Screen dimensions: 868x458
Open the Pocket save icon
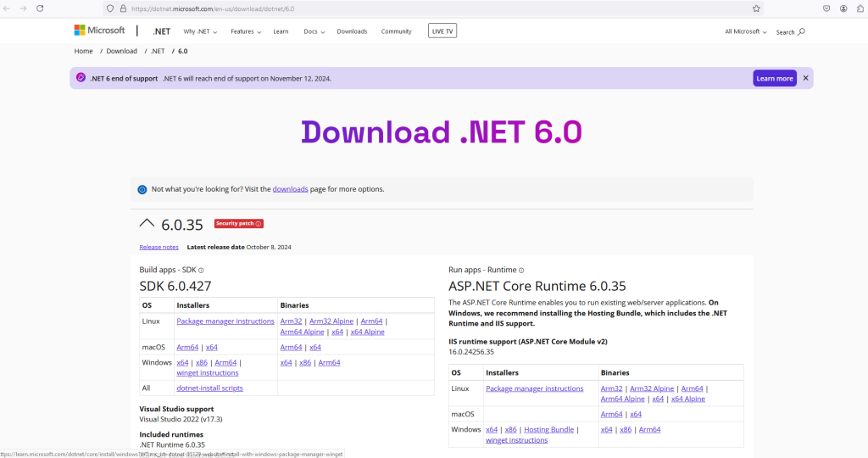826,8
